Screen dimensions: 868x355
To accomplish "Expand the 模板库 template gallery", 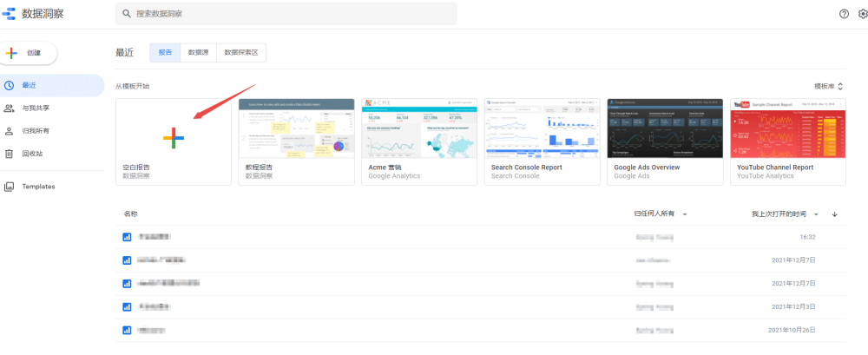I will [x=828, y=86].
